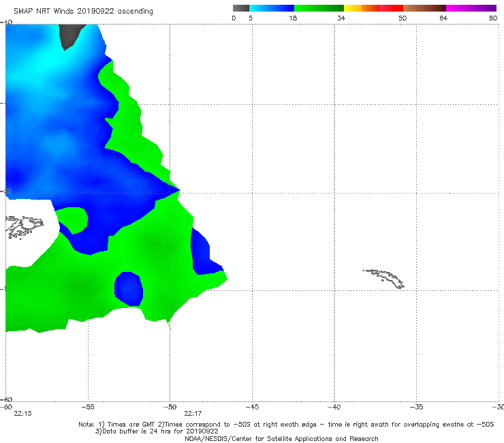504x443 pixels.
Task: Click the cyan-blue segment of the color bar
Action: [x=272, y=8]
